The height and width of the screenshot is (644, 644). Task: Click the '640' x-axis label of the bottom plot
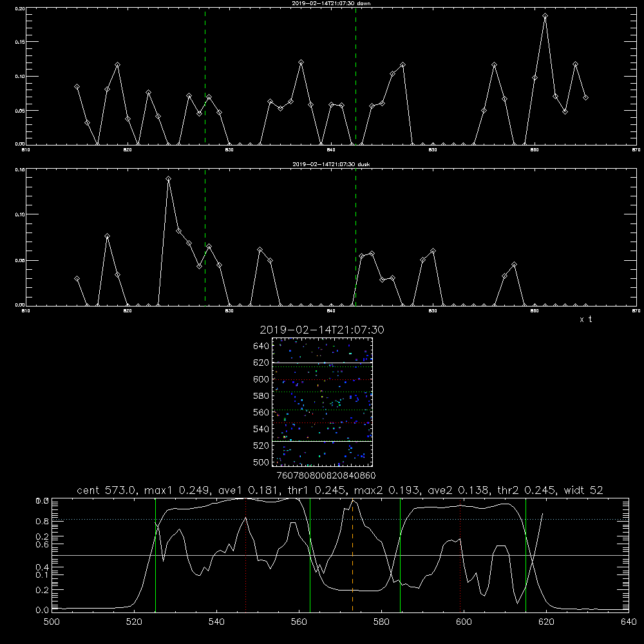tap(629, 622)
